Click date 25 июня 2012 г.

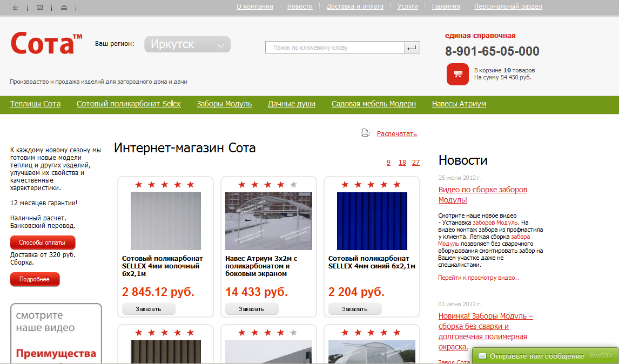460,178
